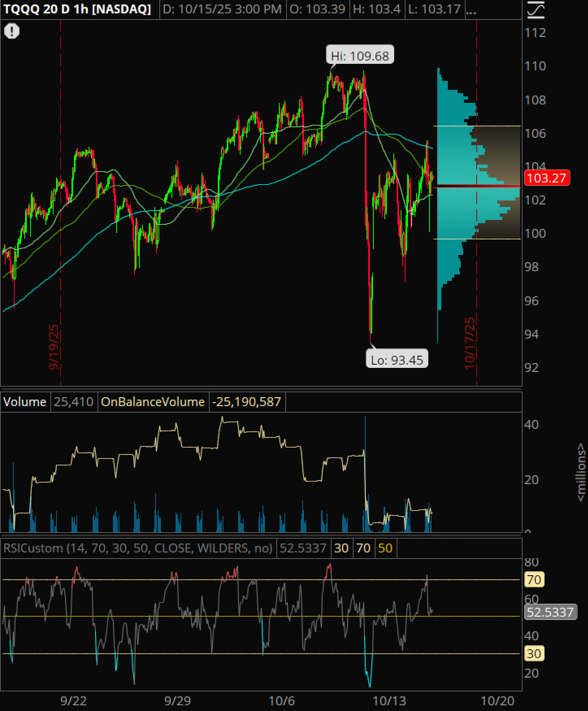The height and width of the screenshot is (711, 588).
Task: Click the 10/17/25 vertical expiration marker label
Action: (470, 344)
